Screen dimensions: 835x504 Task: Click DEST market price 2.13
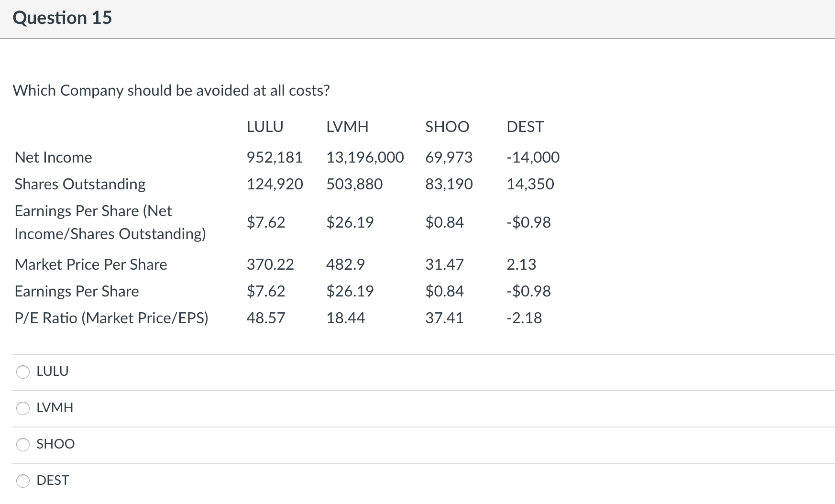tap(521, 264)
